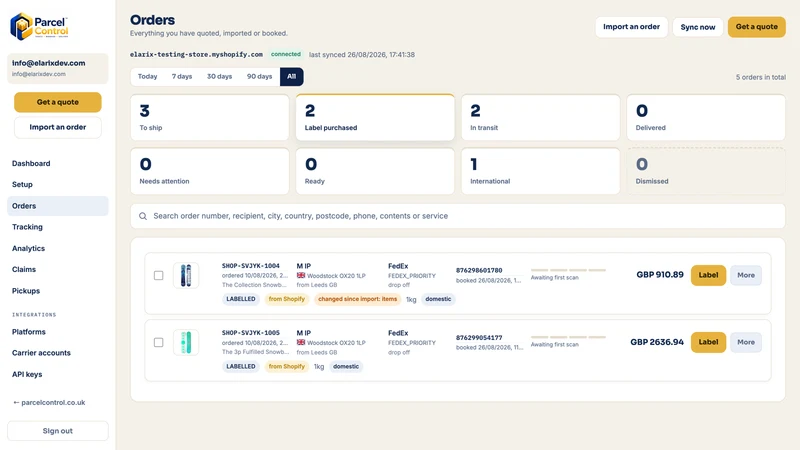Click sidebar Get a quote button

58,102
